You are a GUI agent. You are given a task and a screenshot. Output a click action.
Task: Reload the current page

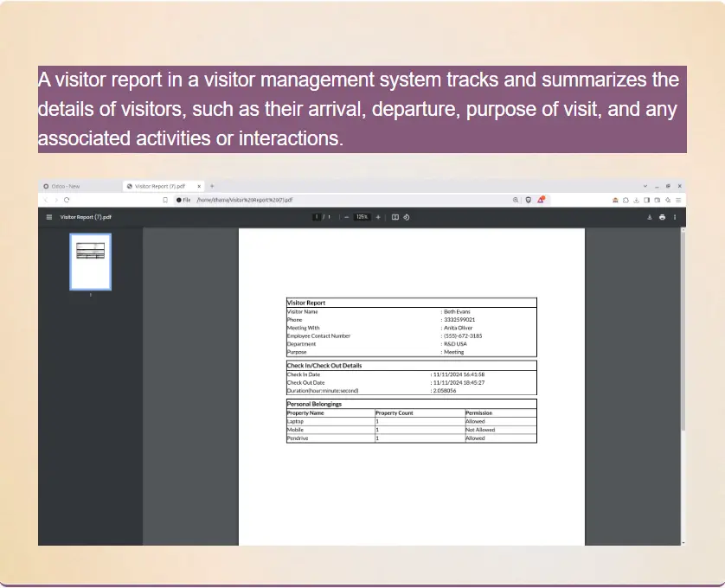point(67,200)
